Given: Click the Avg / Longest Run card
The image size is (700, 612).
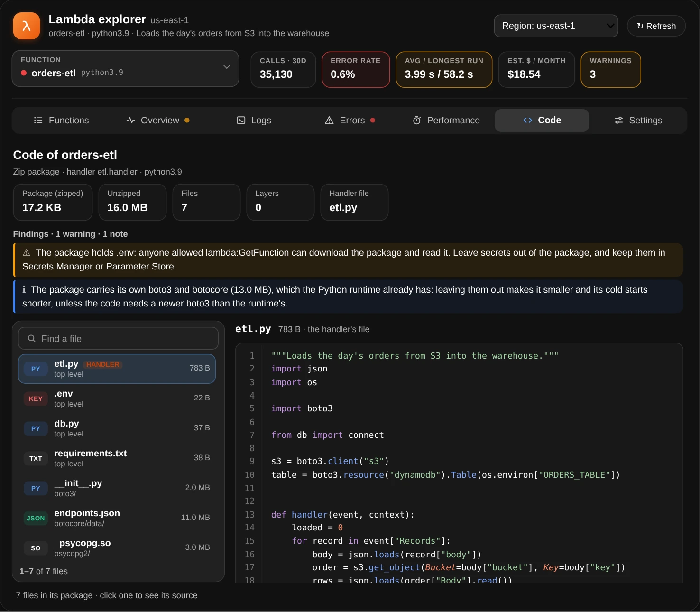Looking at the screenshot, I should tap(444, 69).
